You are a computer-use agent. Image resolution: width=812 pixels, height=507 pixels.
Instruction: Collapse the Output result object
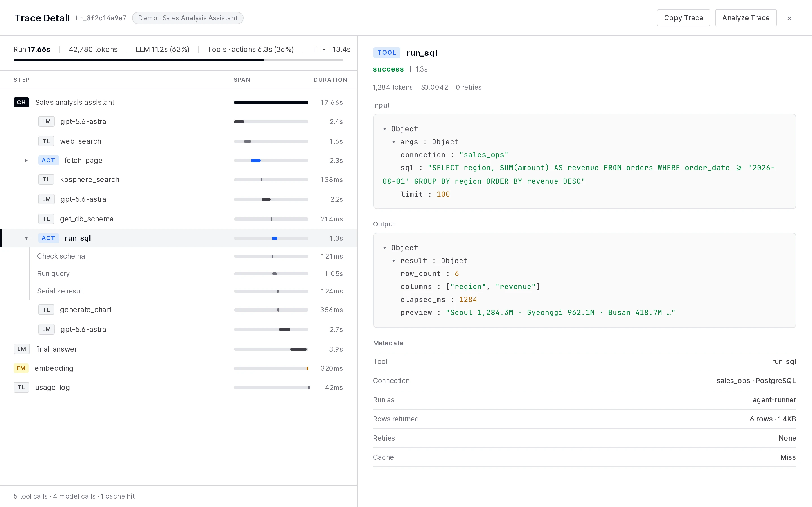coord(394,261)
